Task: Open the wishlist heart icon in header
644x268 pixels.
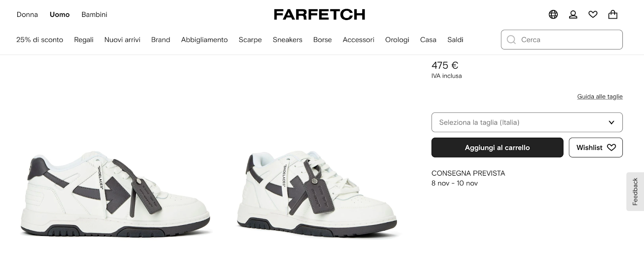Action: pyautogui.click(x=593, y=14)
